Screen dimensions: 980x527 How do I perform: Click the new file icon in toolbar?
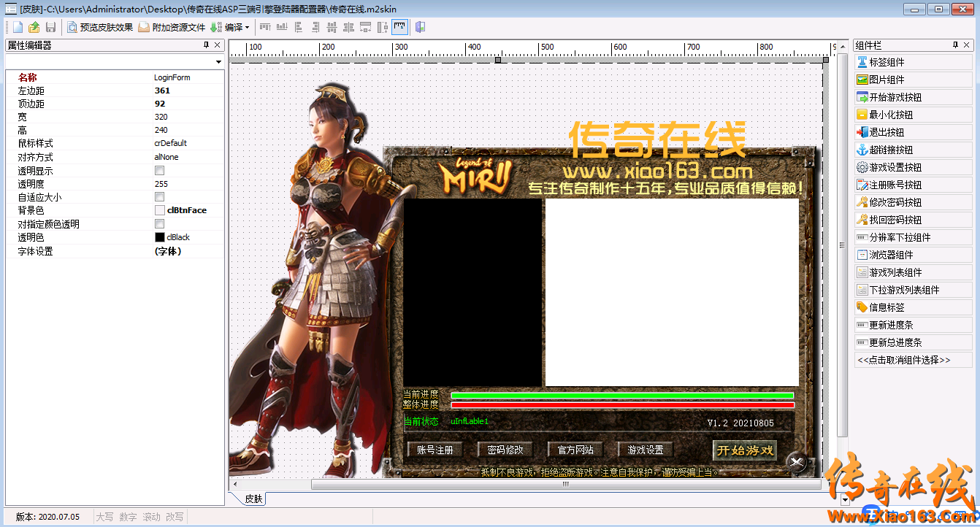[18, 27]
